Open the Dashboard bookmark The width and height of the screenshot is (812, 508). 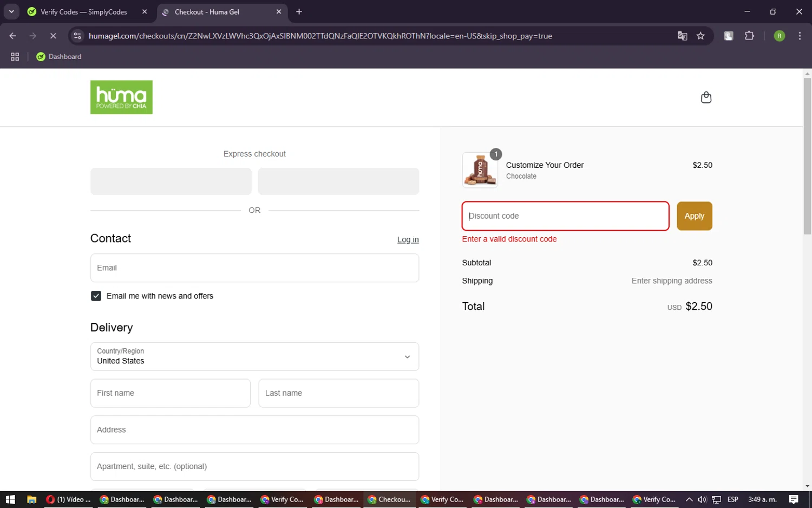tap(58, 56)
